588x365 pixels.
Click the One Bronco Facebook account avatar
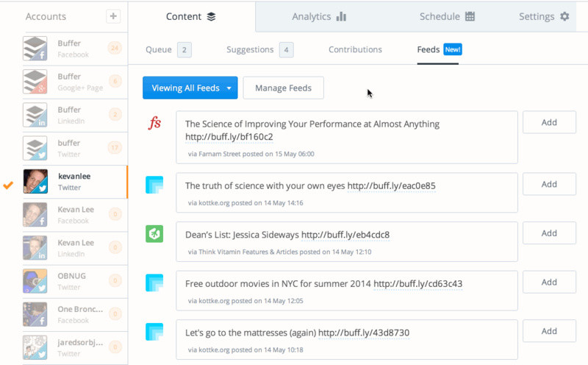click(x=35, y=314)
